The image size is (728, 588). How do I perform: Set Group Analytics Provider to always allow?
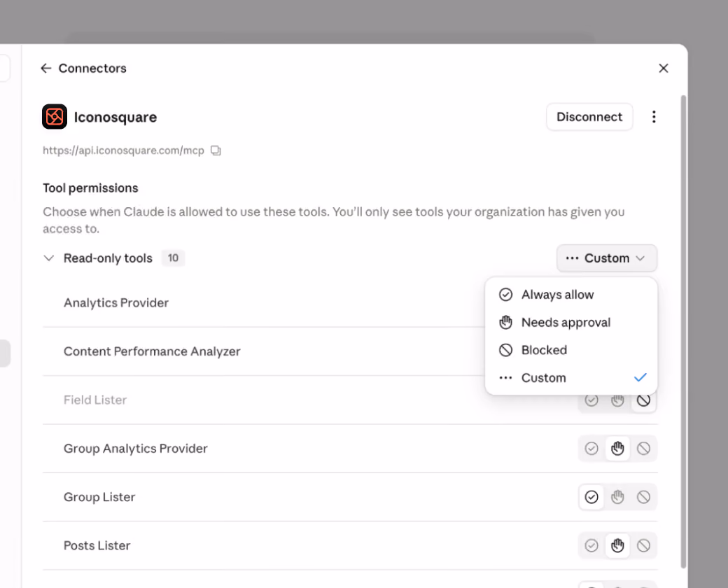pyautogui.click(x=591, y=449)
